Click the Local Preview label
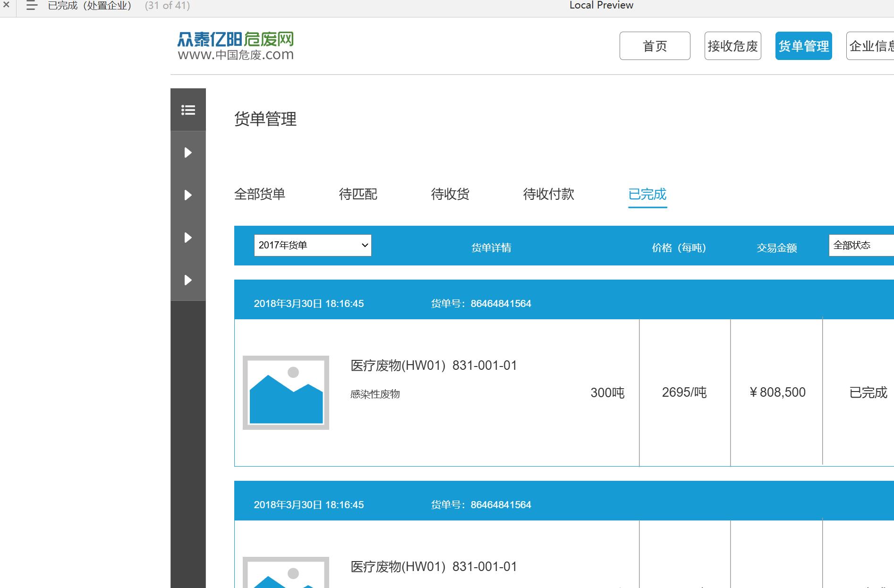The image size is (894, 588). [601, 5]
